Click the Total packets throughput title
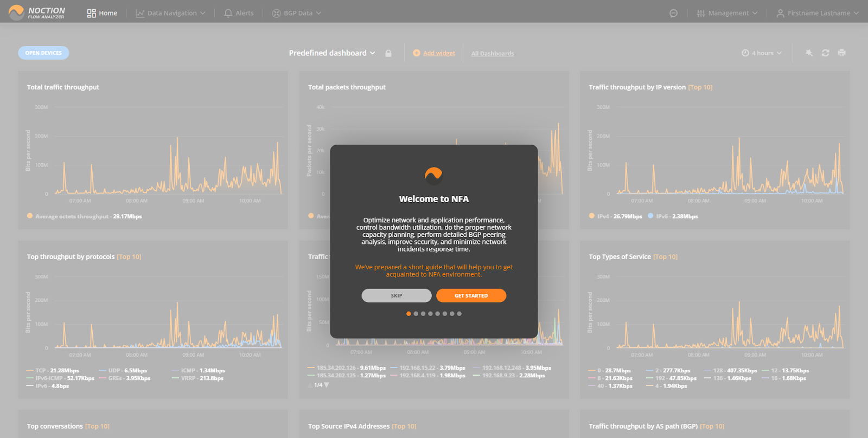 347,87
